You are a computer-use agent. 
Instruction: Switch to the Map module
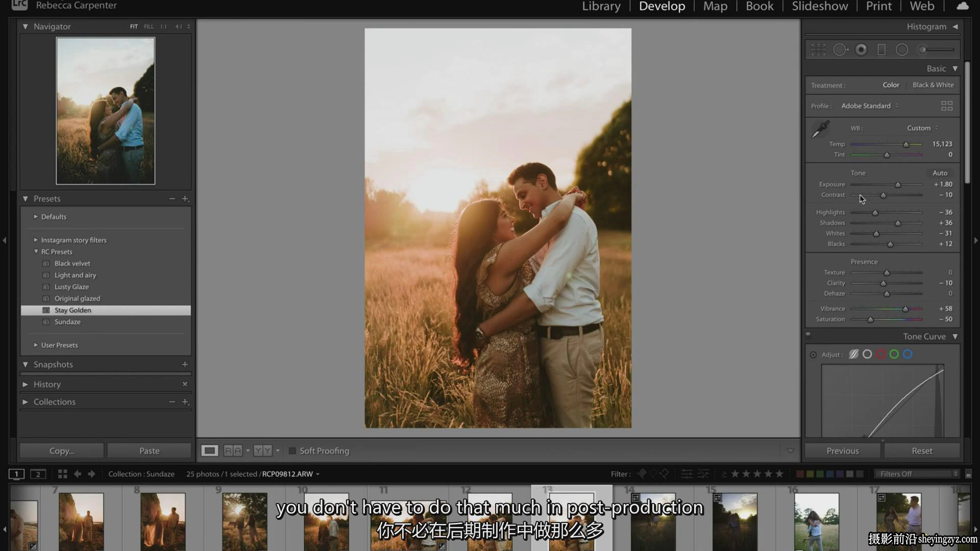point(715,6)
